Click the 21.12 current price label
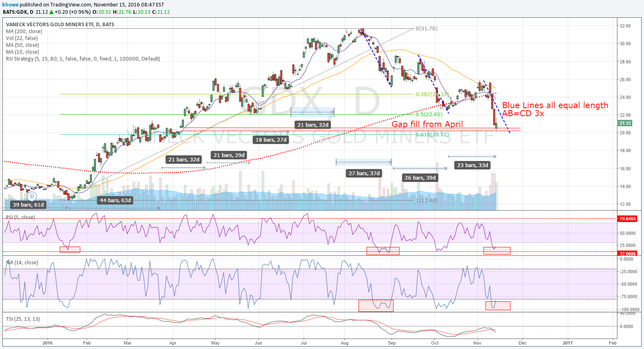 pos(625,123)
